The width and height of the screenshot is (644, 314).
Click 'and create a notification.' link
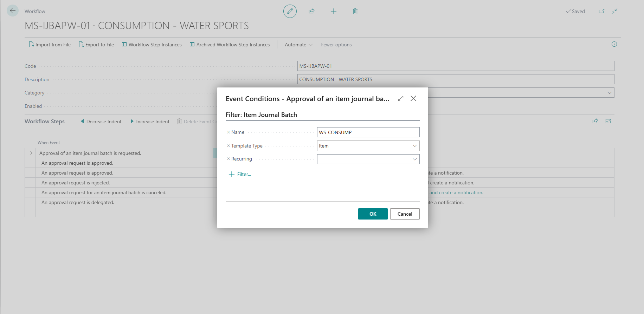click(456, 192)
